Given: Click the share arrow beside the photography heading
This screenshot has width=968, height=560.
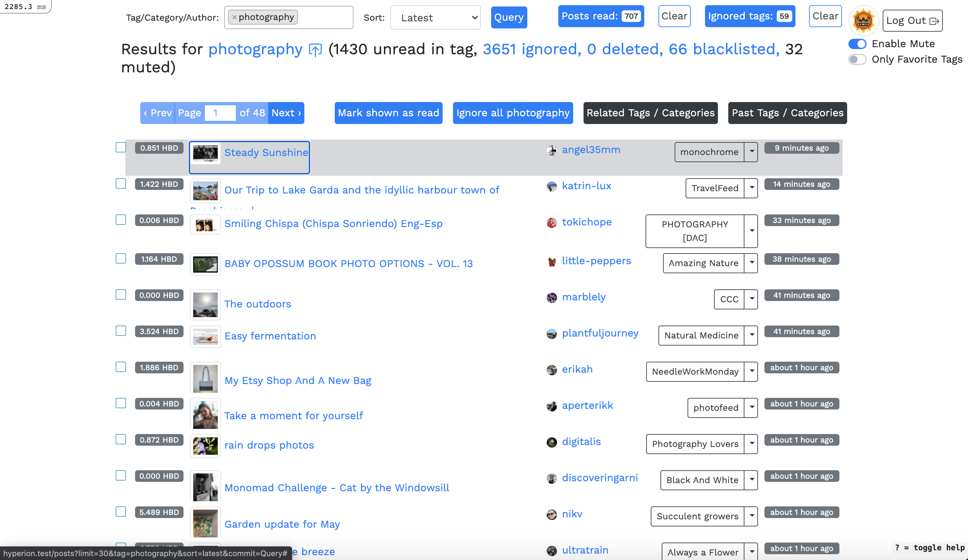Looking at the screenshot, I should tap(315, 49).
